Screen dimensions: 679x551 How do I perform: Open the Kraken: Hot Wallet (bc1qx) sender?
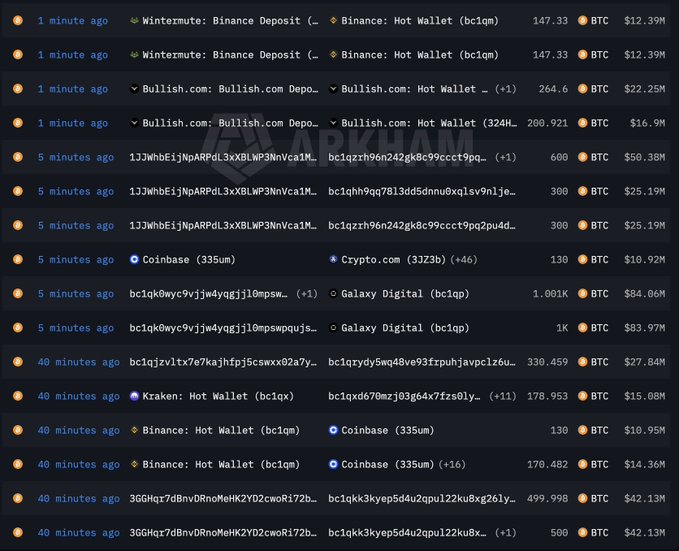coord(218,396)
